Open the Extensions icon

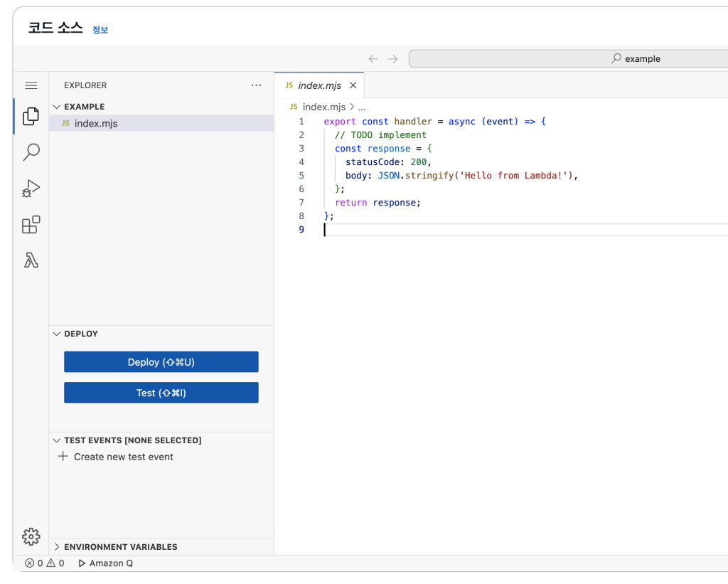(31, 225)
